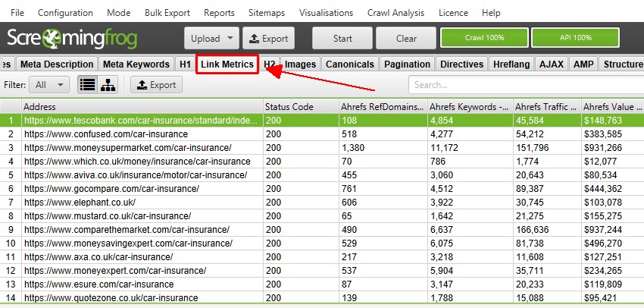Viewport: 644px width, 308px height.
Task: Select the aviva.co.uk motor address
Action: tap(136, 174)
